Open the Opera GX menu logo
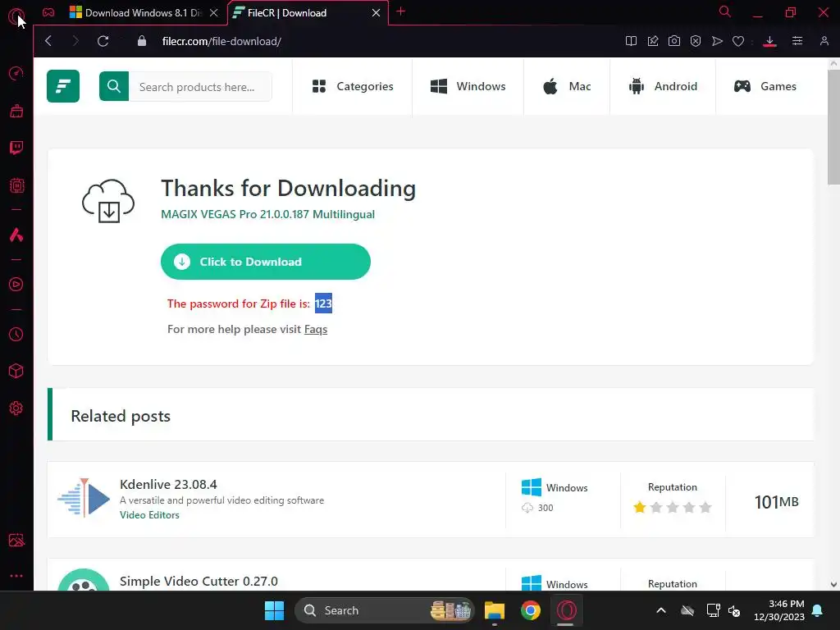 pos(16,15)
